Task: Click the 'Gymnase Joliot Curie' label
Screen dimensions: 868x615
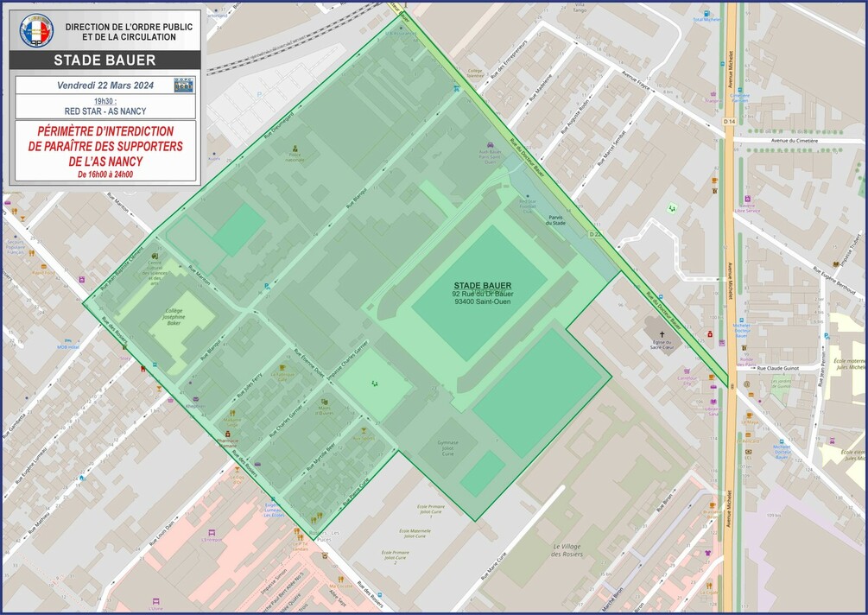Action: tap(448, 447)
